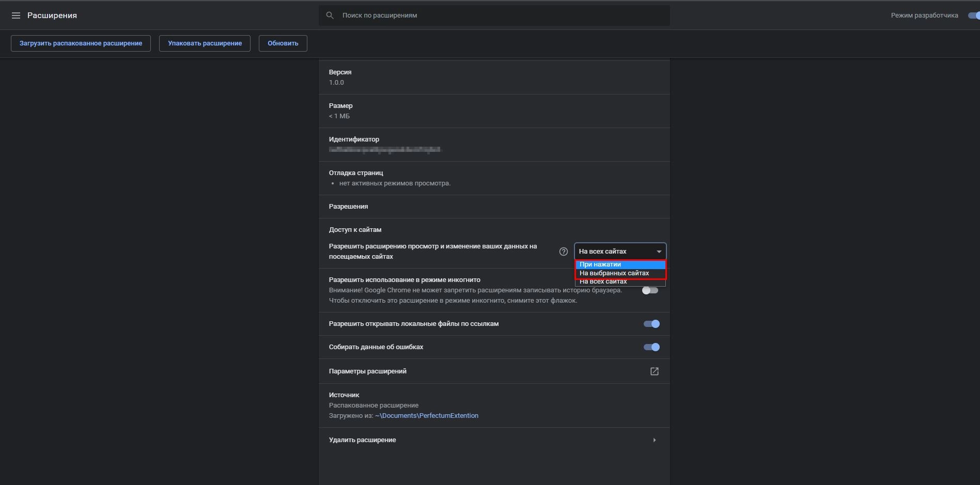This screenshot has width=980, height=485.
Task: Click the size value '< 1 МБ'
Action: [x=339, y=116]
